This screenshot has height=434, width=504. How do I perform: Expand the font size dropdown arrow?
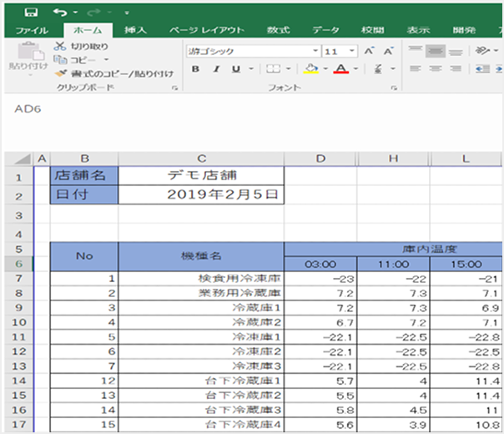point(352,51)
